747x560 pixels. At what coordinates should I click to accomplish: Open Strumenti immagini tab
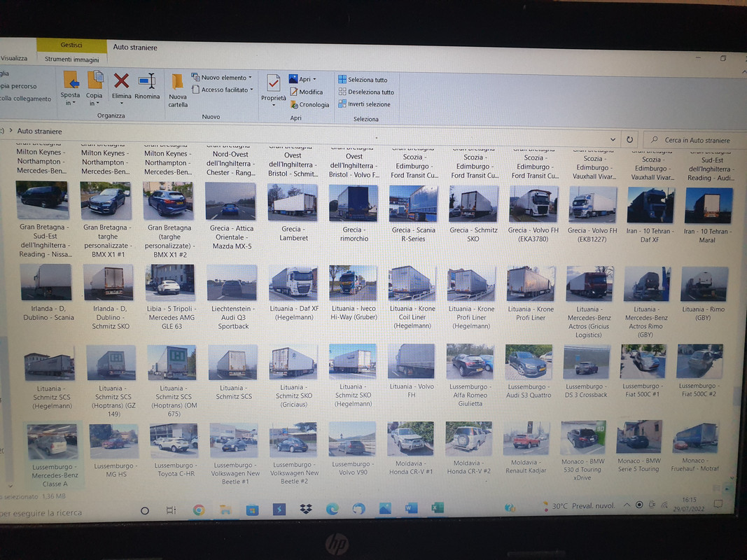coord(72,59)
